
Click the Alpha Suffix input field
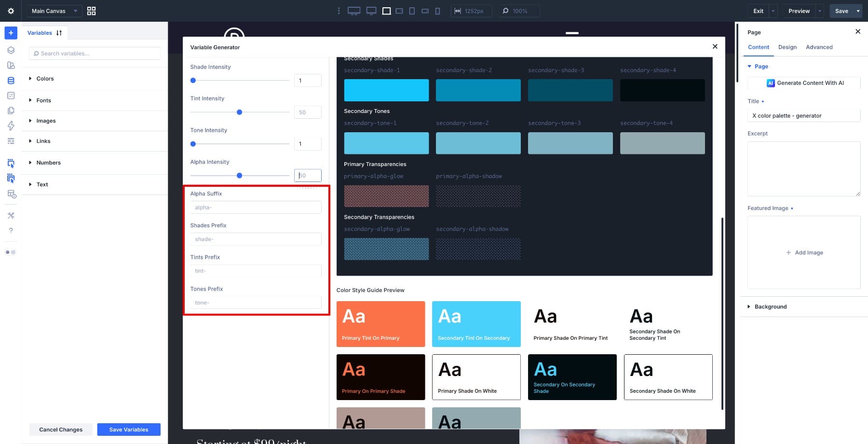(256, 208)
